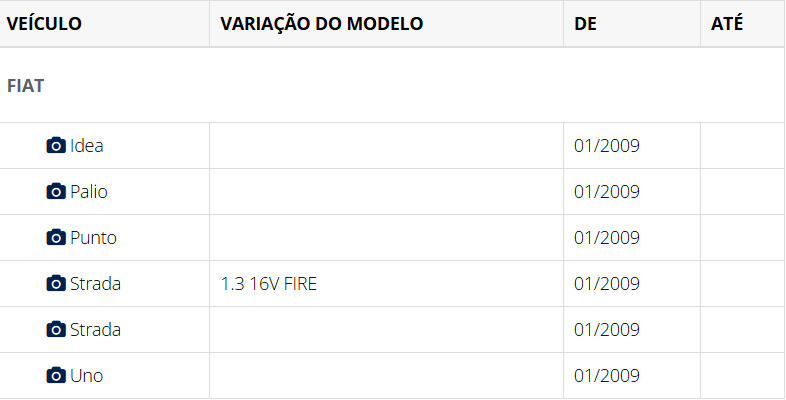This screenshot has height=400, width=786.
Task: Click the VEÍCULO column header
Action: point(44,23)
